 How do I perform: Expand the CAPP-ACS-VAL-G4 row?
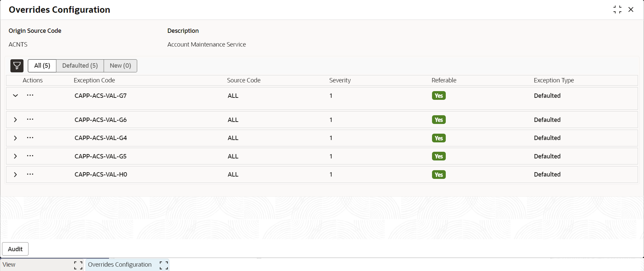15,138
